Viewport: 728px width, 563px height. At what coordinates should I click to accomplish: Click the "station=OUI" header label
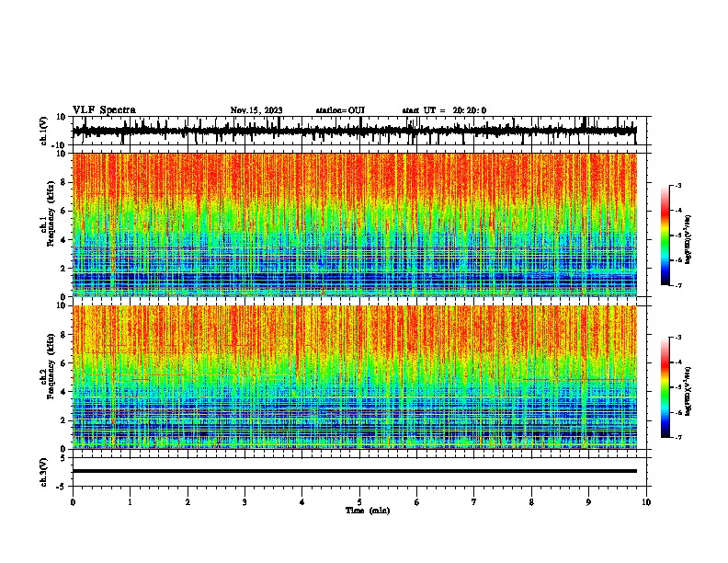click(x=340, y=110)
